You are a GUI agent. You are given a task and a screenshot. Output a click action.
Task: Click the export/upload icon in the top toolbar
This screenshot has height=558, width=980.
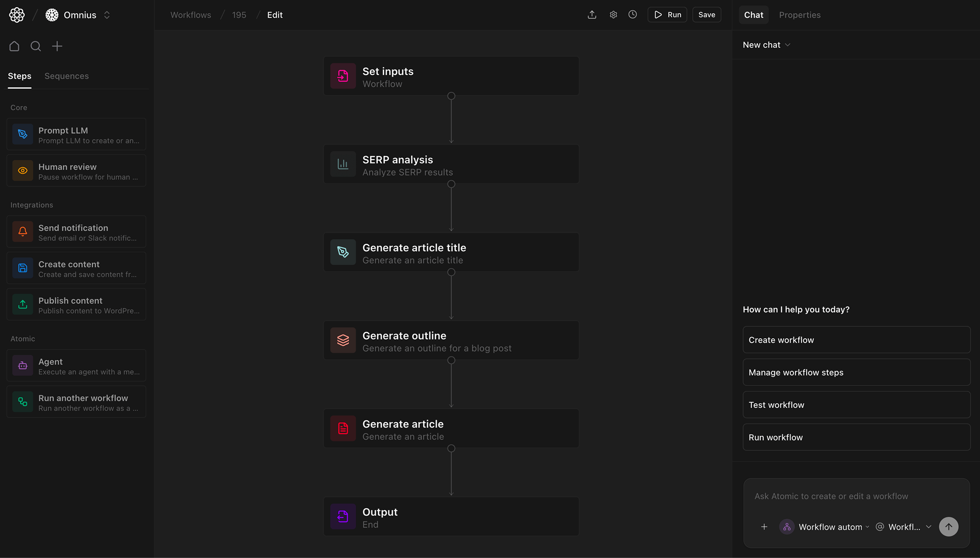coord(592,15)
